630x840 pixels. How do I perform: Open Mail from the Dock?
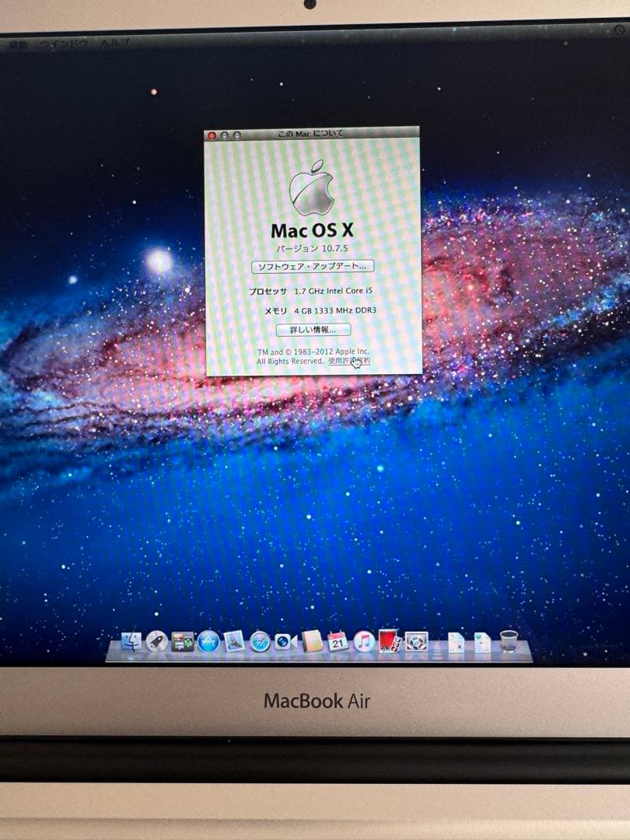pyautogui.click(x=233, y=644)
